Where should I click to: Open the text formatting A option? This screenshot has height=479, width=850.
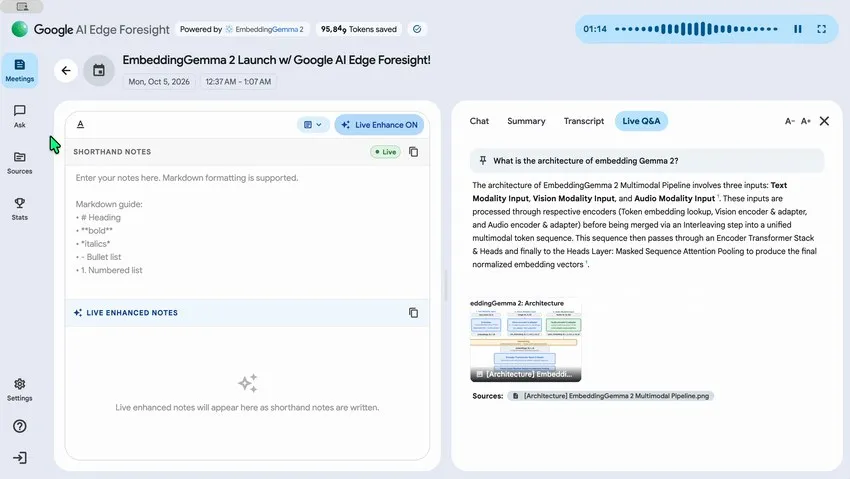[x=80, y=125]
